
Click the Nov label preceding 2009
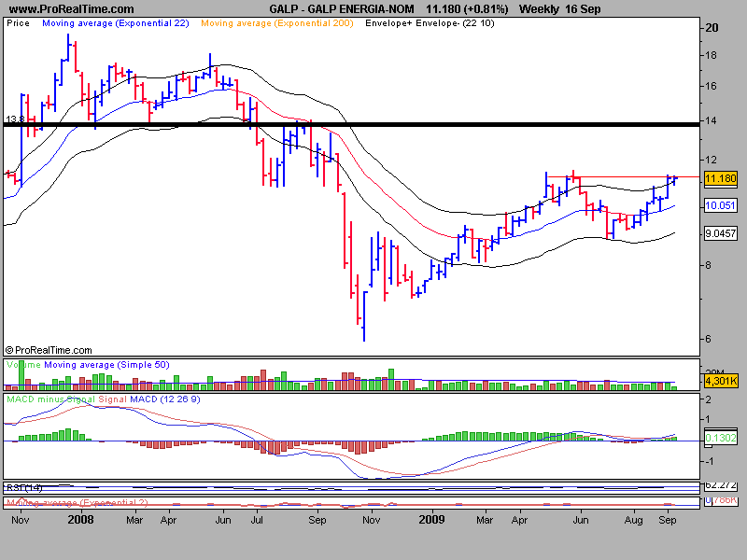(x=371, y=520)
